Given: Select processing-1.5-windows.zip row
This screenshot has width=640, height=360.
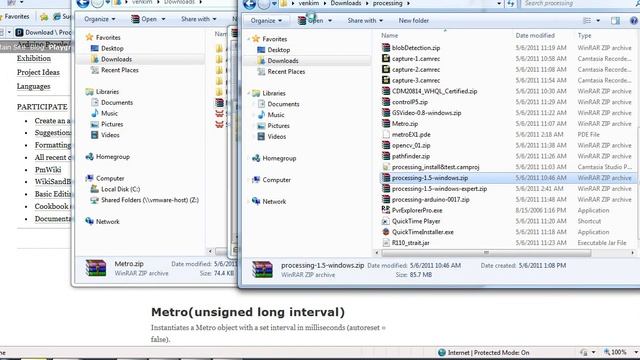Looking at the screenshot, I should click(508, 178).
